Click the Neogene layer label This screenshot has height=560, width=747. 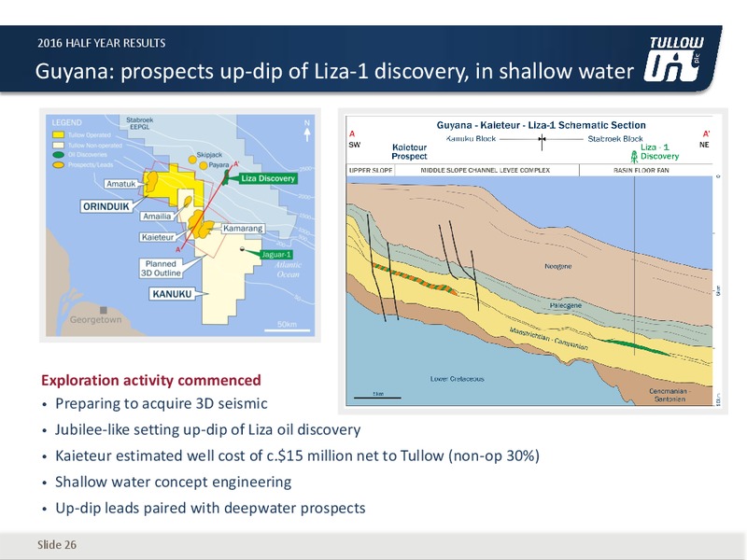click(557, 266)
